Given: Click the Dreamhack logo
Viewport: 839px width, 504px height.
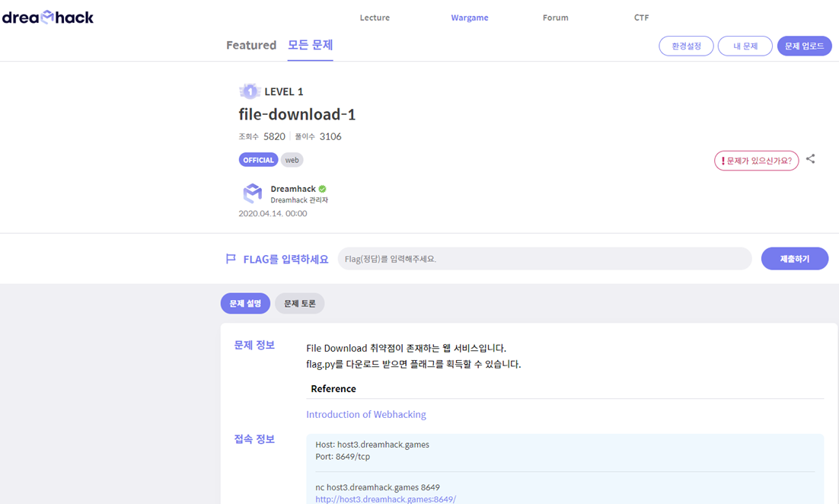Looking at the screenshot, I should click(x=48, y=17).
